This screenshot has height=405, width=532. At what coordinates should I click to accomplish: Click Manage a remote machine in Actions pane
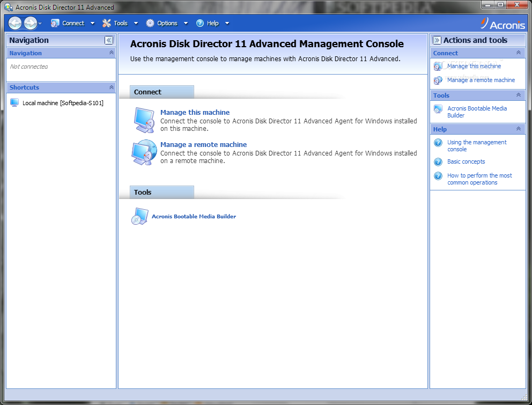[481, 80]
